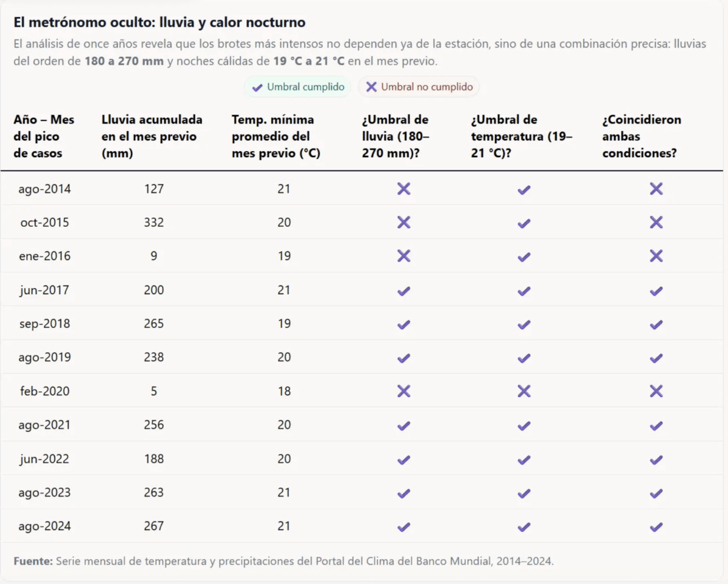The height and width of the screenshot is (584, 728).
Task: Click the "Fuente" source note at the bottom
Action: pyautogui.click(x=283, y=561)
